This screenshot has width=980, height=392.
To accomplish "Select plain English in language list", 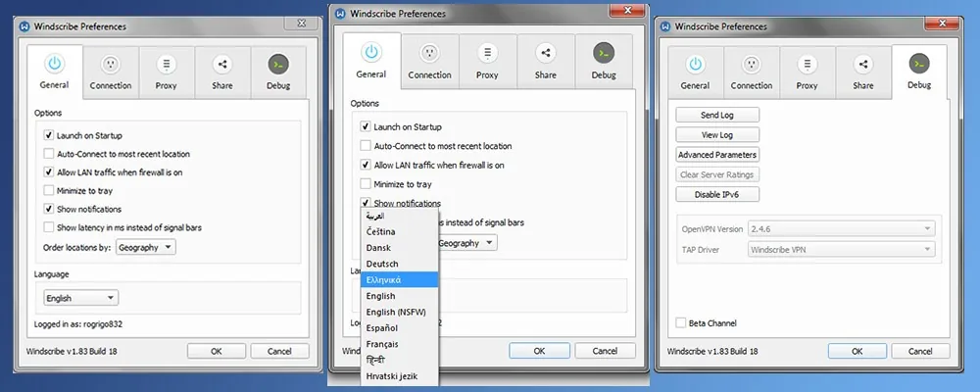I will coord(400,296).
